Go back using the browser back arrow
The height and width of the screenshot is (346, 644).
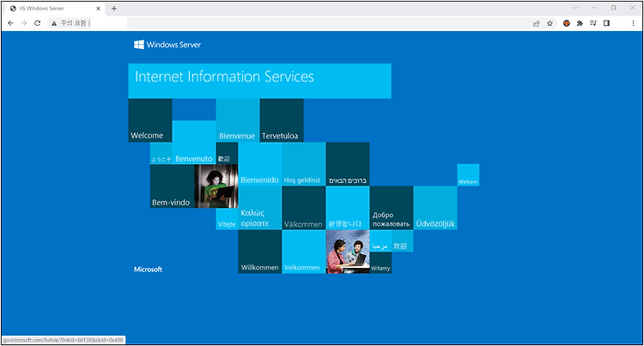[x=10, y=23]
